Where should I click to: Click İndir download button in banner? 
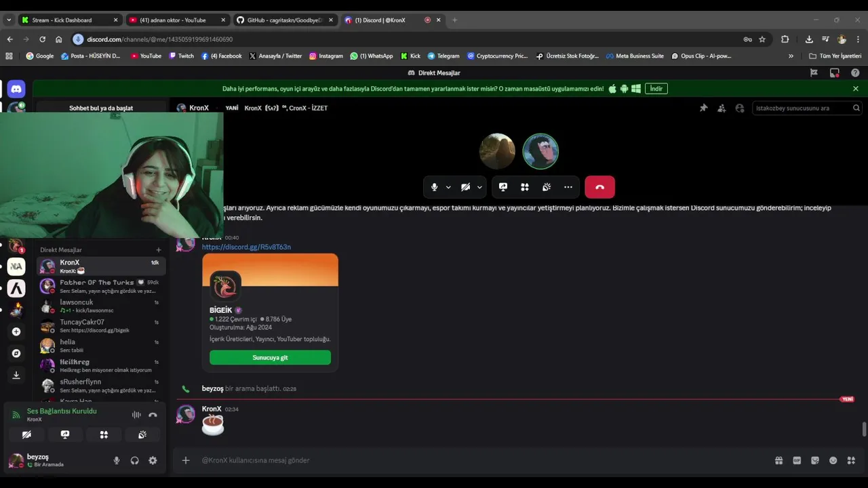pyautogui.click(x=656, y=89)
